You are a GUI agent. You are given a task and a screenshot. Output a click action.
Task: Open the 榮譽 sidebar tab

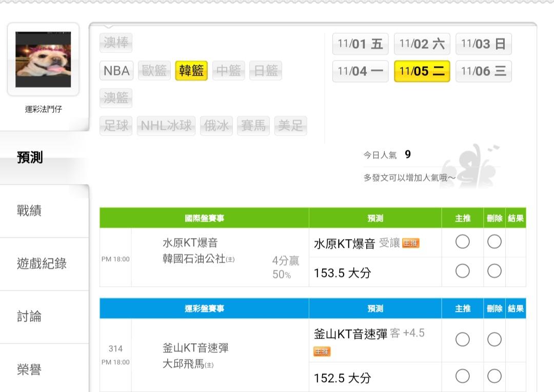(30, 369)
